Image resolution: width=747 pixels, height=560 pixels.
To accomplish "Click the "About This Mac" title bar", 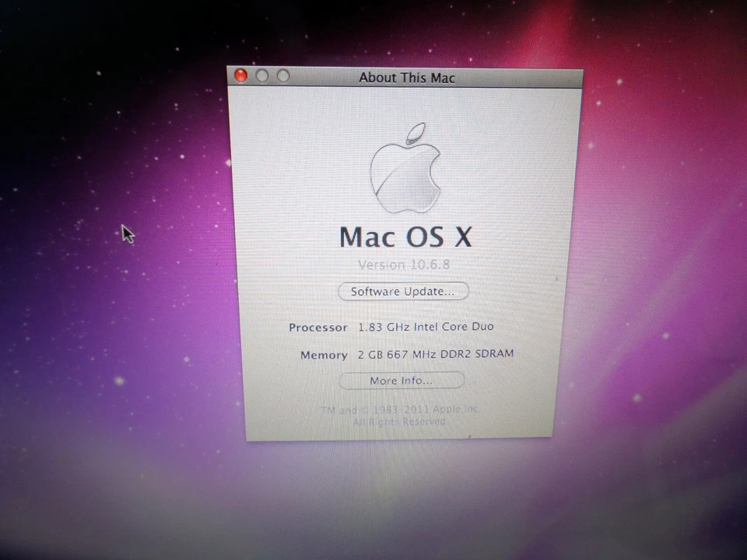I will (x=406, y=78).
